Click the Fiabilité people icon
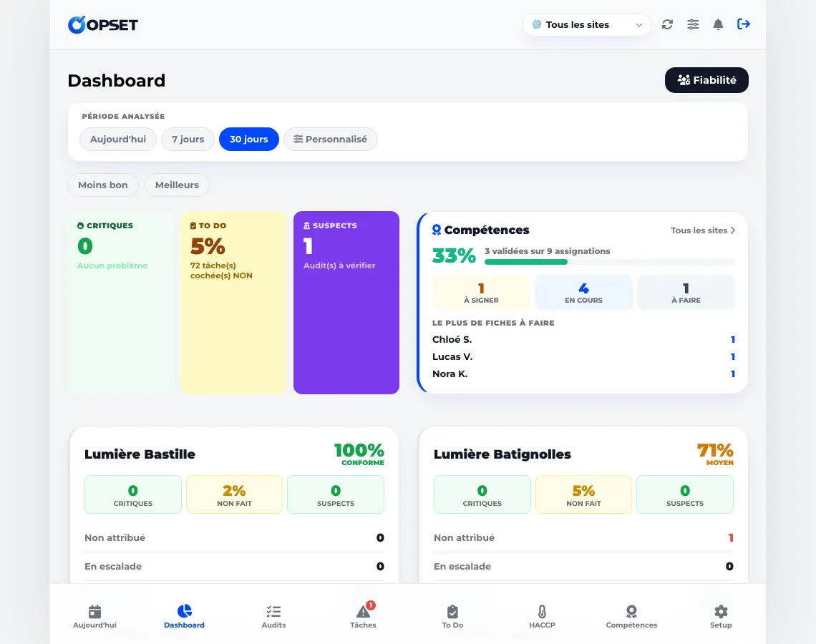 pos(684,80)
